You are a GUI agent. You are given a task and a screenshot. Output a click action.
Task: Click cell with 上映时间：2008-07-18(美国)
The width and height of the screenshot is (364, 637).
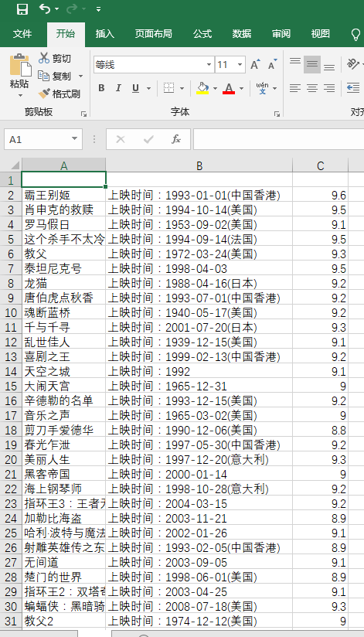[x=199, y=607]
